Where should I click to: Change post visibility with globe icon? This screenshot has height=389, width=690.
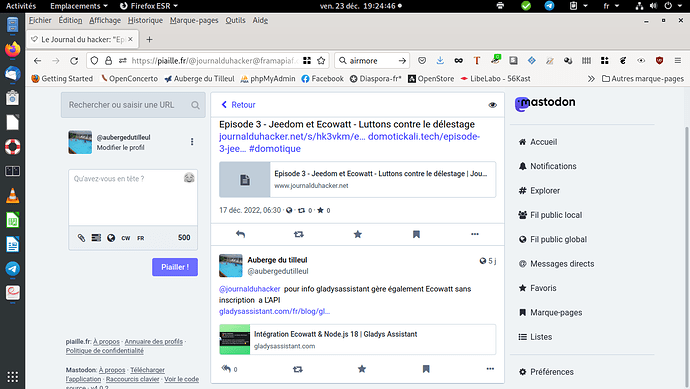pos(111,238)
